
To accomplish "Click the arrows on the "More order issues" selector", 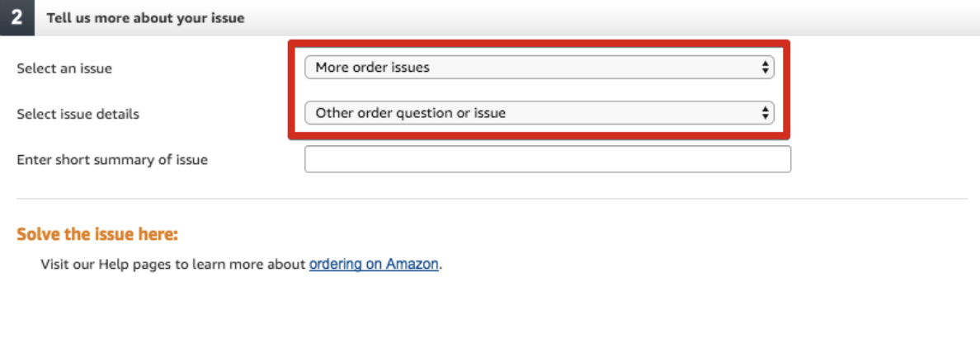I will tap(766, 68).
